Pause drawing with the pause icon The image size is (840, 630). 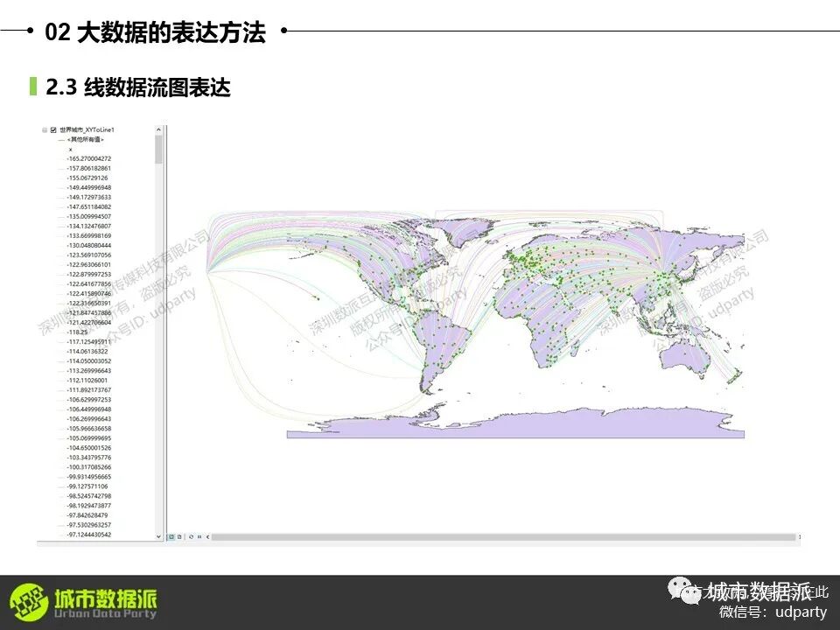coord(199,536)
